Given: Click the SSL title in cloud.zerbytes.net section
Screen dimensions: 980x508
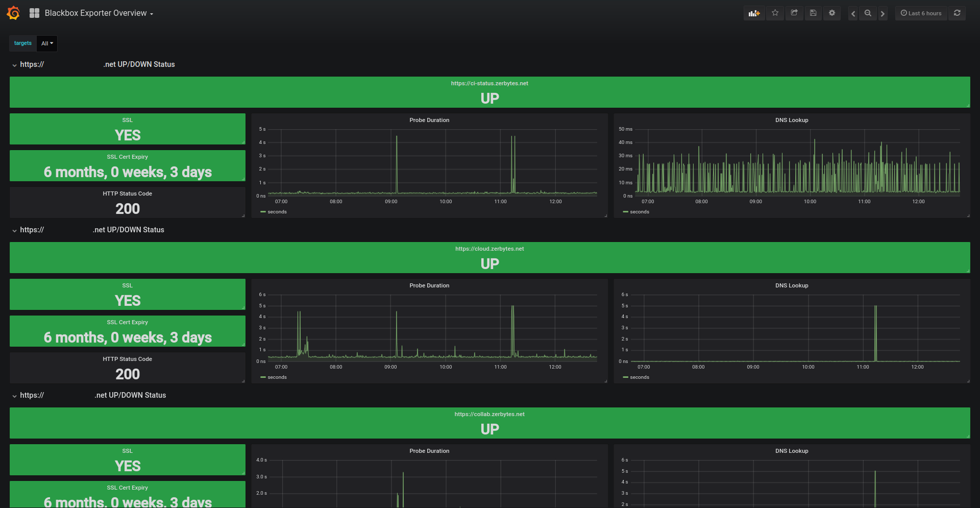Looking at the screenshot, I should [128, 285].
